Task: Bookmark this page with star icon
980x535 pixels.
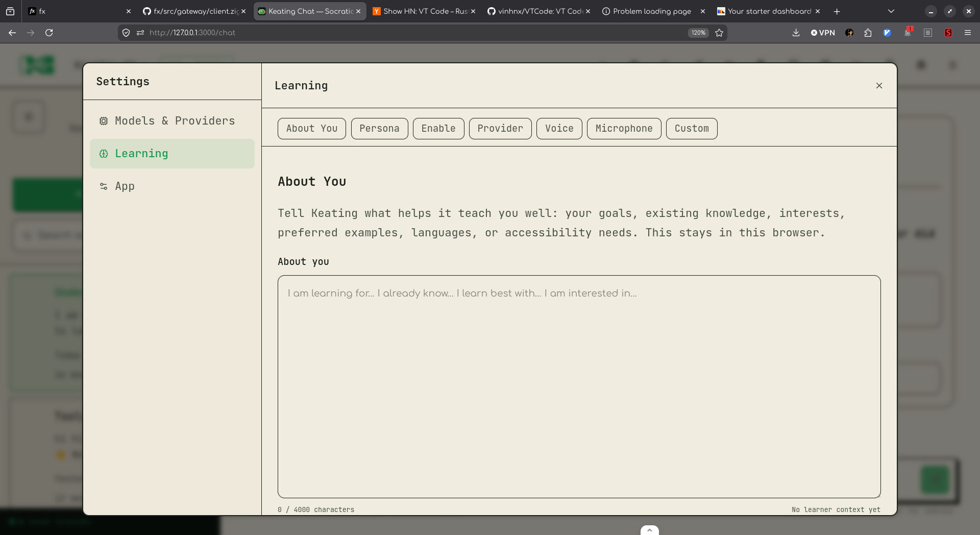Action: point(719,33)
